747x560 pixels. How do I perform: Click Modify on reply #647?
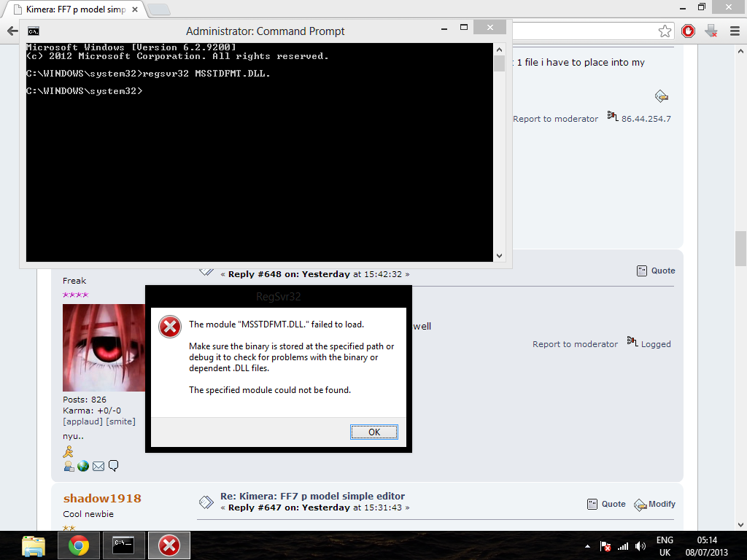pyautogui.click(x=662, y=504)
